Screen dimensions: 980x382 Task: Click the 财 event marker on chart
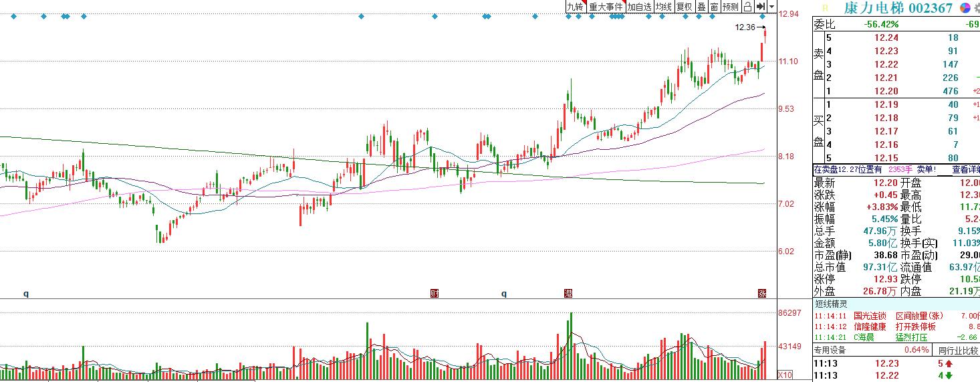(x=435, y=293)
